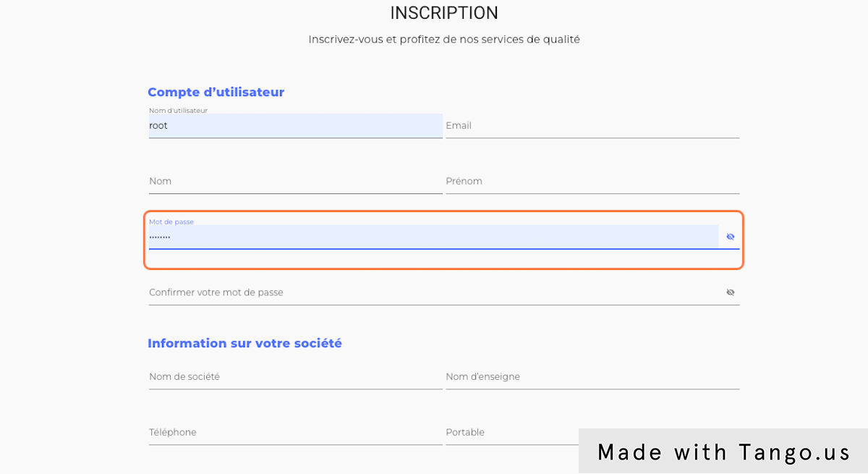The image size is (868, 474).
Task: Select the Prénom input field
Action: 592,182
